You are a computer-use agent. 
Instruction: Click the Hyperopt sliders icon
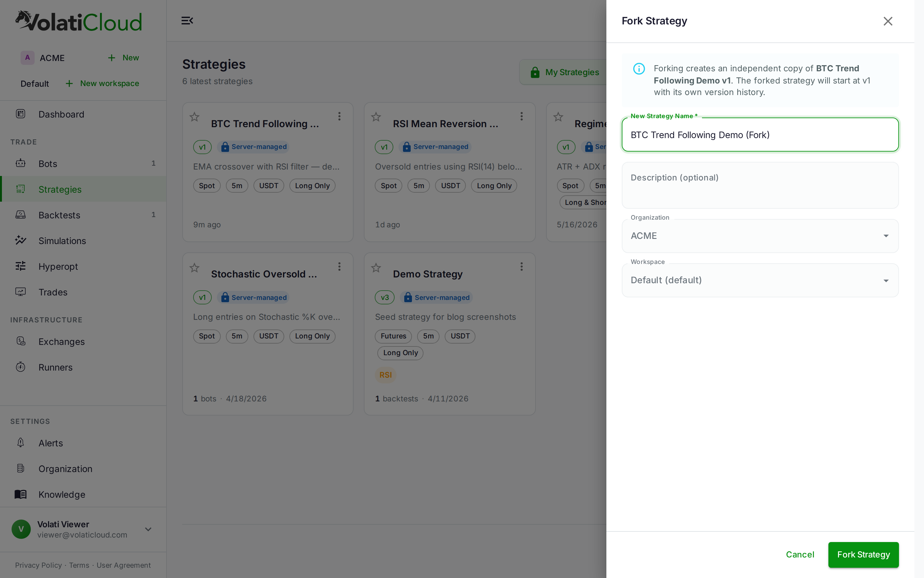[21, 266]
